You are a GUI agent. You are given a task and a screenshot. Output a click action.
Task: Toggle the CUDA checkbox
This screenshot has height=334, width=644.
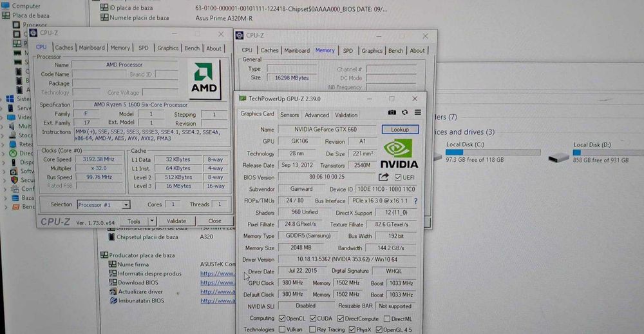(x=313, y=319)
